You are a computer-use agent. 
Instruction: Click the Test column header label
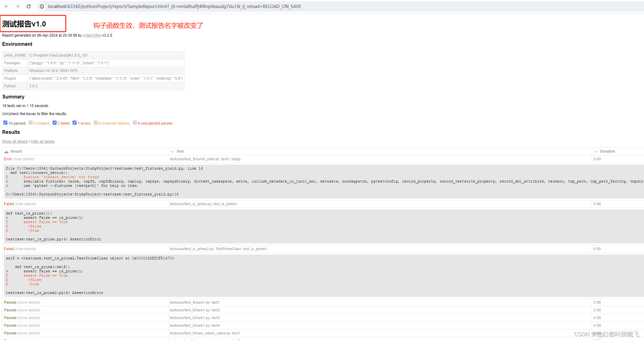pos(180,151)
